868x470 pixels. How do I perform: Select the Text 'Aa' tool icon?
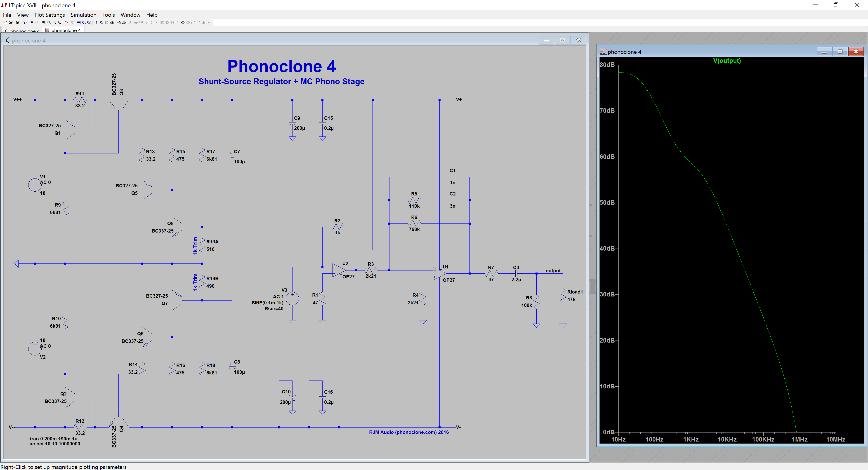click(203, 23)
